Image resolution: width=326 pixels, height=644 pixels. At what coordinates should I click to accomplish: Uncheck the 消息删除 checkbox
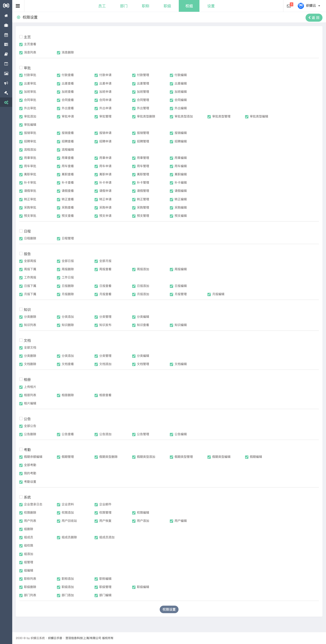pos(58,53)
